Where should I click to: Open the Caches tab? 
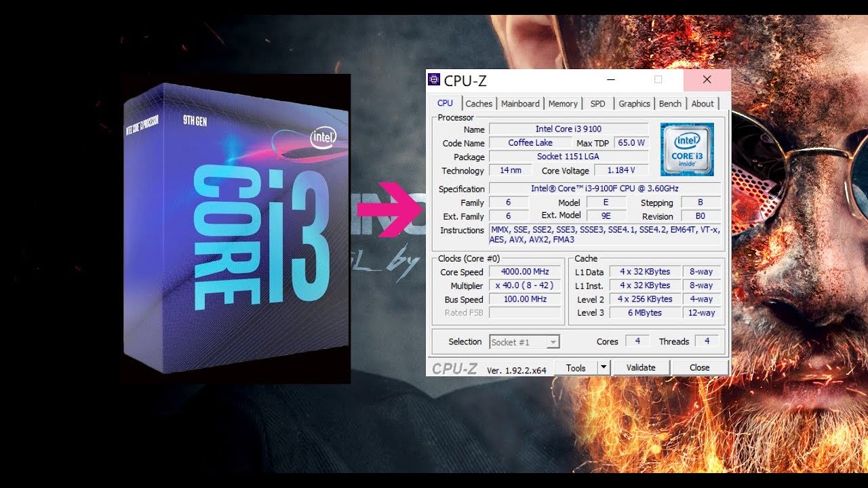click(479, 104)
